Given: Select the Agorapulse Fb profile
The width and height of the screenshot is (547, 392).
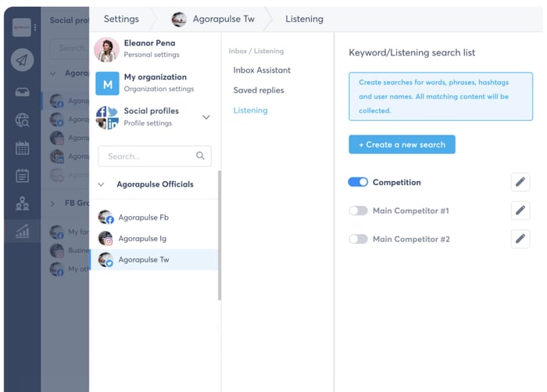Looking at the screenshot, I should pos(153,218).
